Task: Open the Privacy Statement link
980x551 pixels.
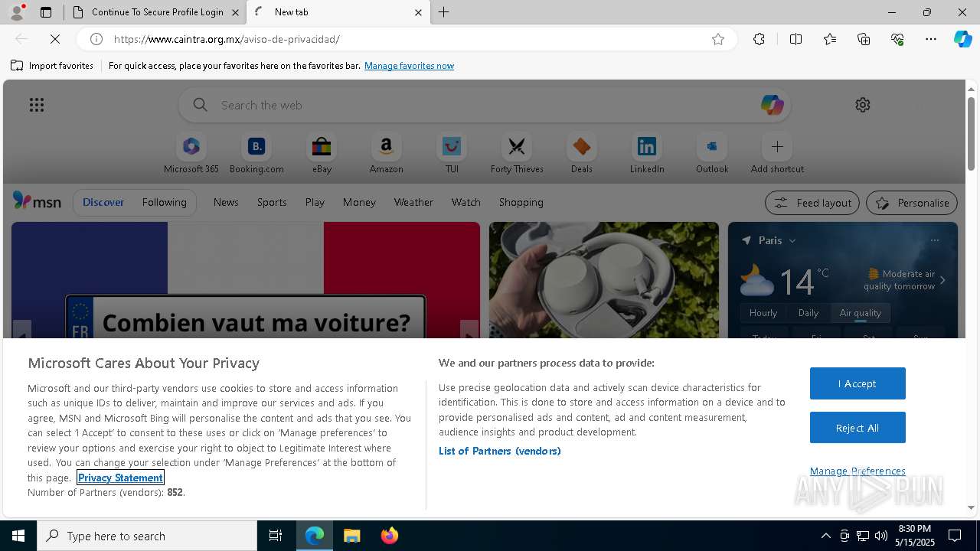Action: tap(120, 478)
